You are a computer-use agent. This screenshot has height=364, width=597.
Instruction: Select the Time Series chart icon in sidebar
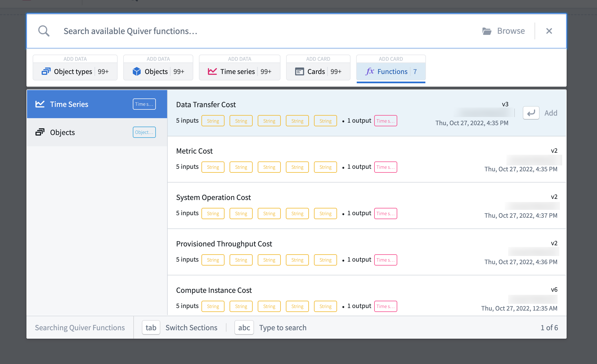40,104
